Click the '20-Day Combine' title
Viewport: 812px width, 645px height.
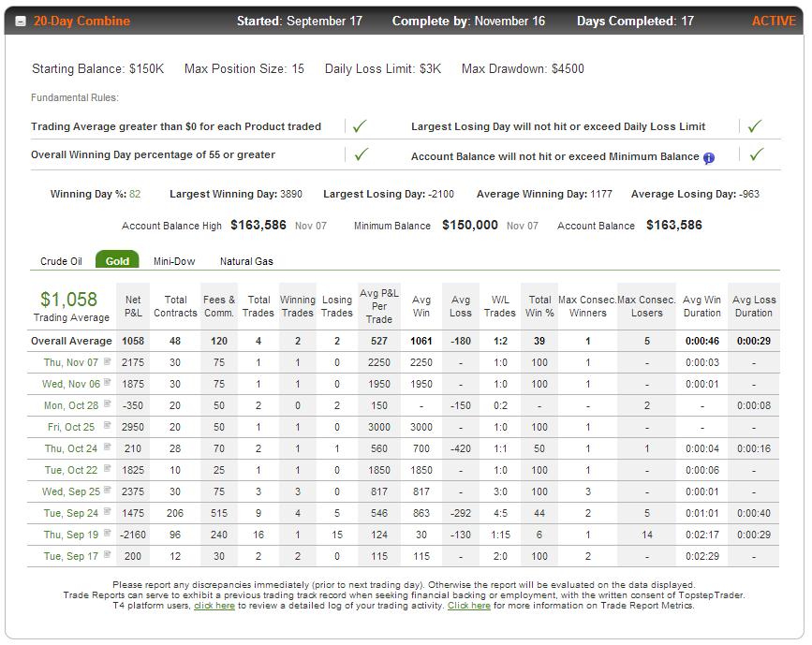click(81, 22)
